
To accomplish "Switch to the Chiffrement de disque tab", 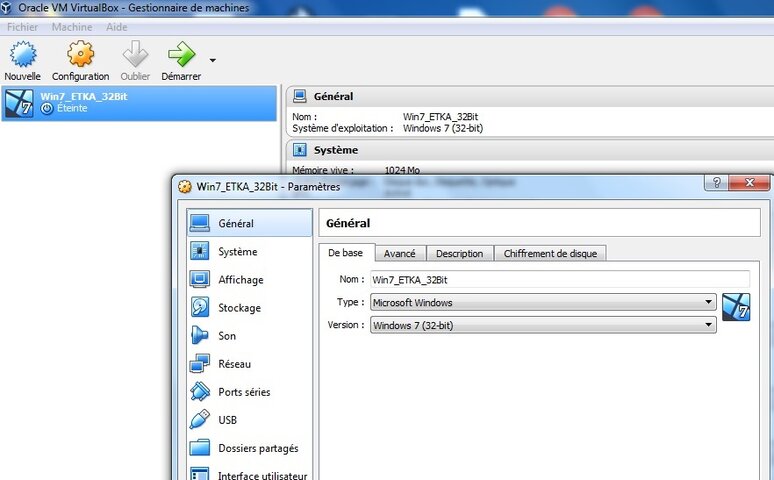I will tap(550, 254).
